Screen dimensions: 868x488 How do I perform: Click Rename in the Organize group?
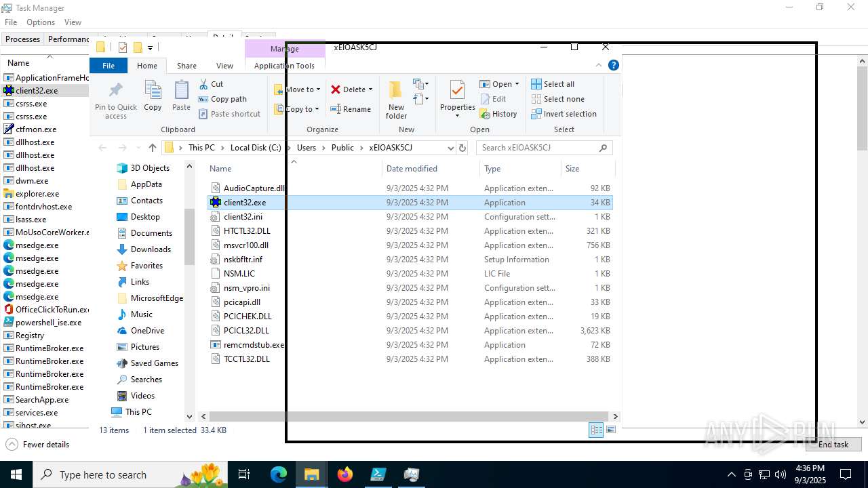351,109
